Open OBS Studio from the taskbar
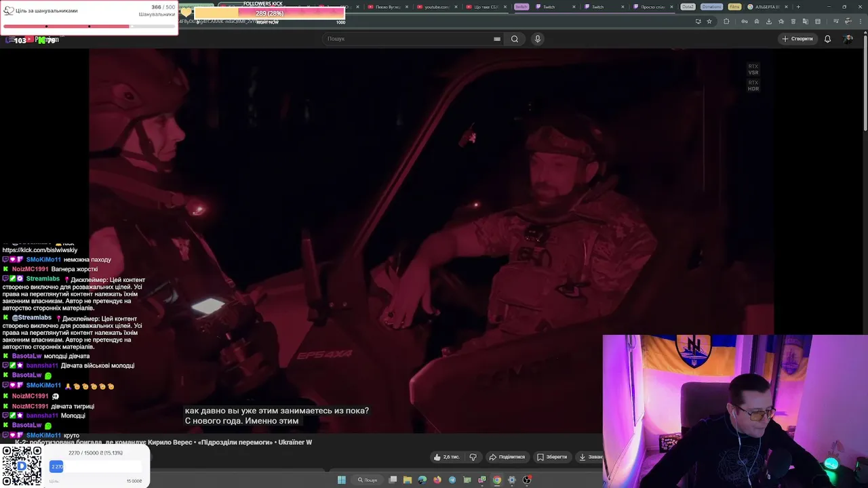The width and height of the screenshot is (868, 488). [527, 480]
